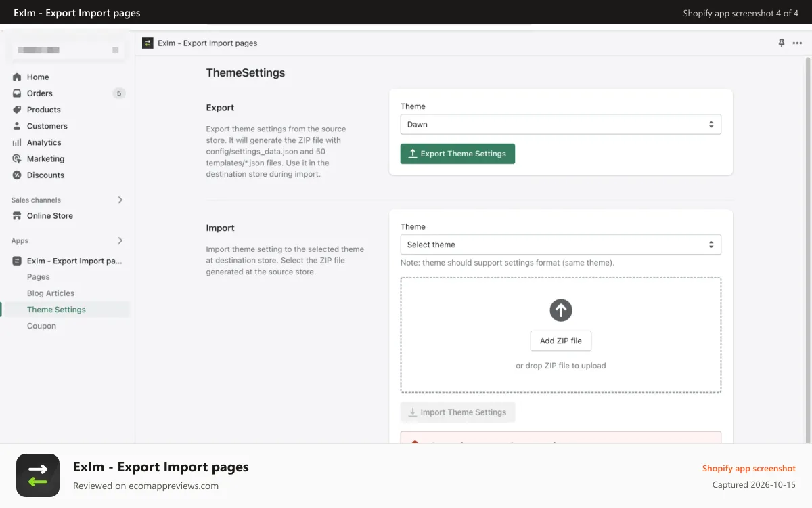The width and height of the screenshot is (812, 508).
Task: Click the Import section heading
Action: click(x=221, y=228)
